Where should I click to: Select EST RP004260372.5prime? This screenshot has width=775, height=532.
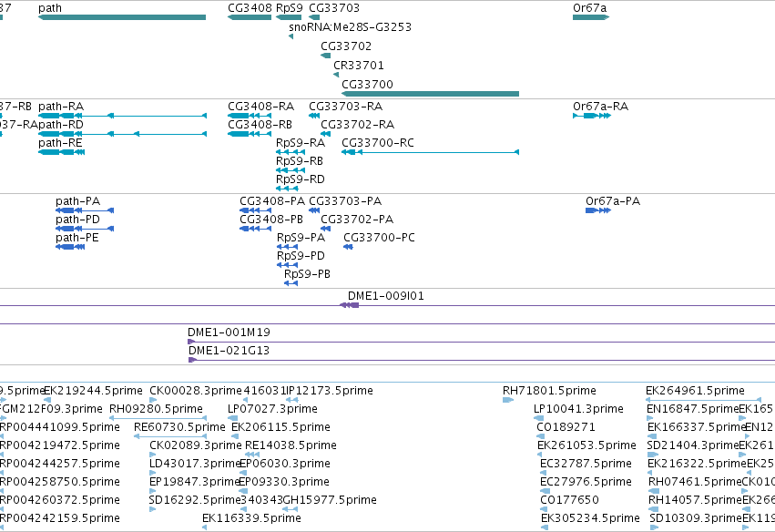point(60,500)
